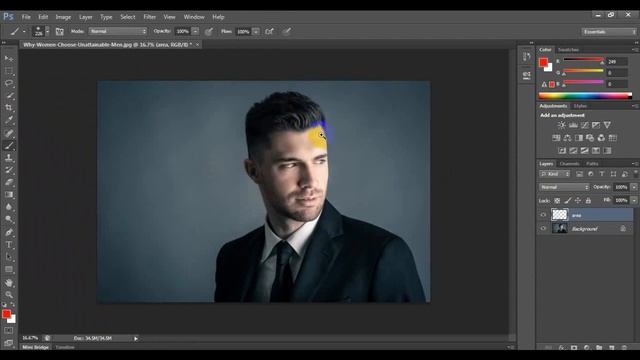This screenshot has height=360, width=640.
Task: Toggle Quick Mask mode button
Action: point(9,330)
